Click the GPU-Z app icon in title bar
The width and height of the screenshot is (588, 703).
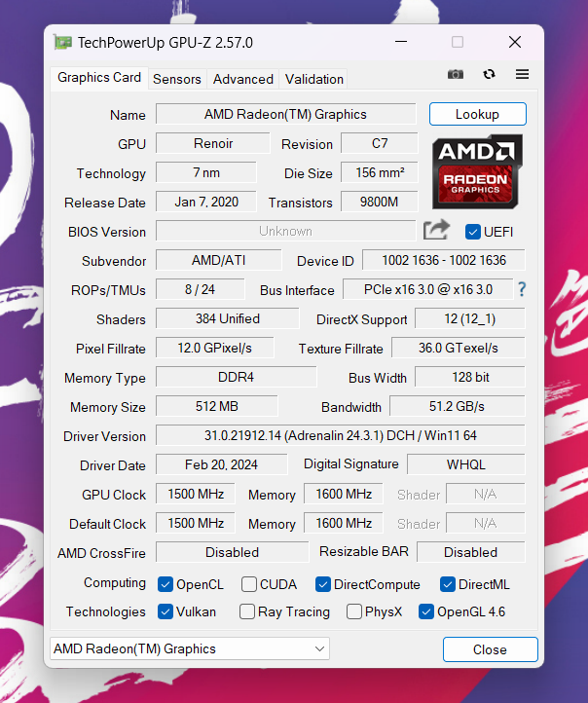point(63,43)
